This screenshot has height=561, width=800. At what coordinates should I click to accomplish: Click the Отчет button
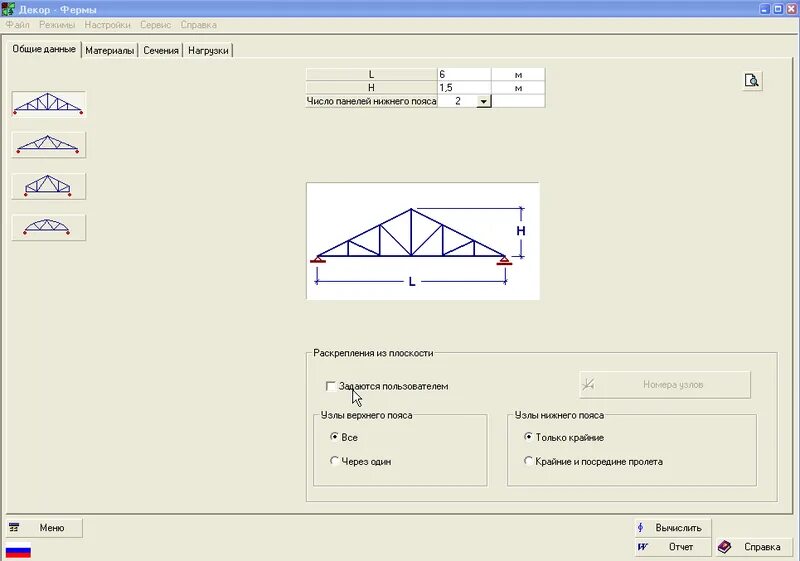click(672, 547)
